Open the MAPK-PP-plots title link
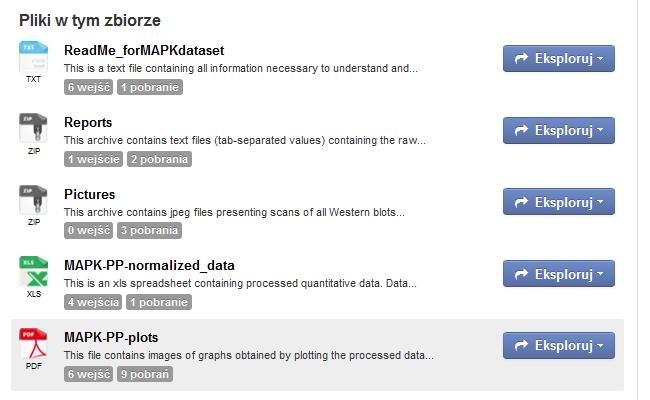The height and width of the screenshot is (400, 650). (111, 337)
